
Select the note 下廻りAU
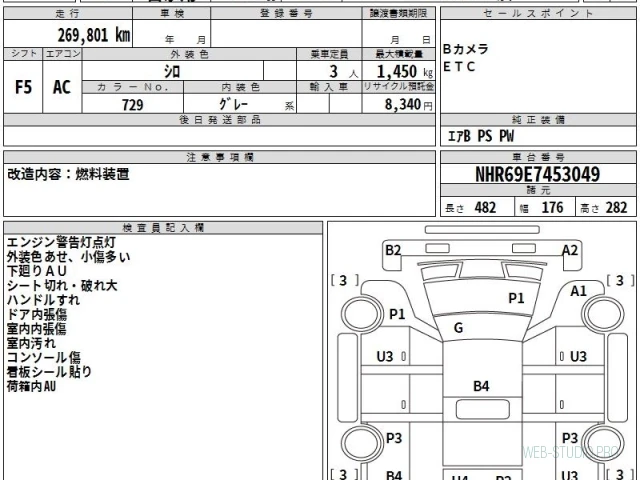pyautogui.click(x=37, y=271)
